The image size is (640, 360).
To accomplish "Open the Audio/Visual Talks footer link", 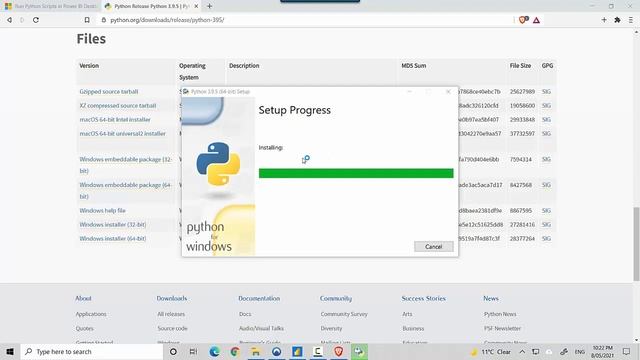I will (261, 328).
